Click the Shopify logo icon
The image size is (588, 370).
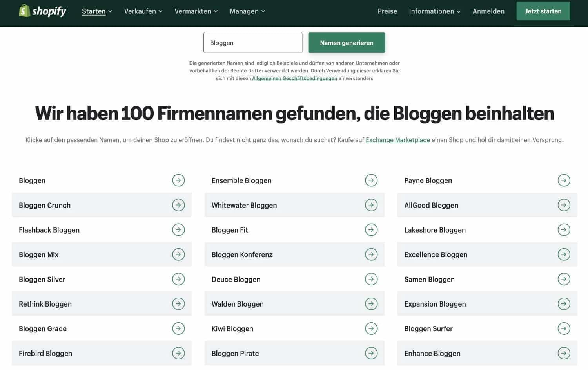(x=24, y=10)
